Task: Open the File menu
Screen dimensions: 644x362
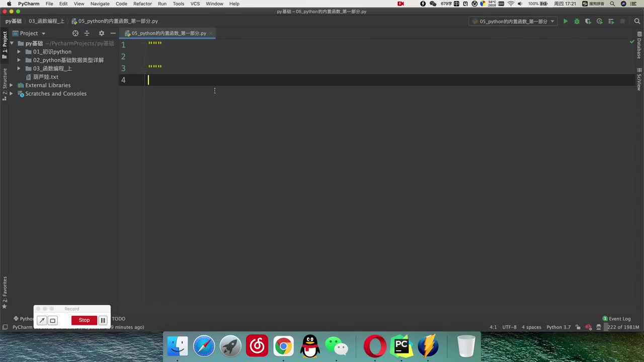Action: point(49,4)
